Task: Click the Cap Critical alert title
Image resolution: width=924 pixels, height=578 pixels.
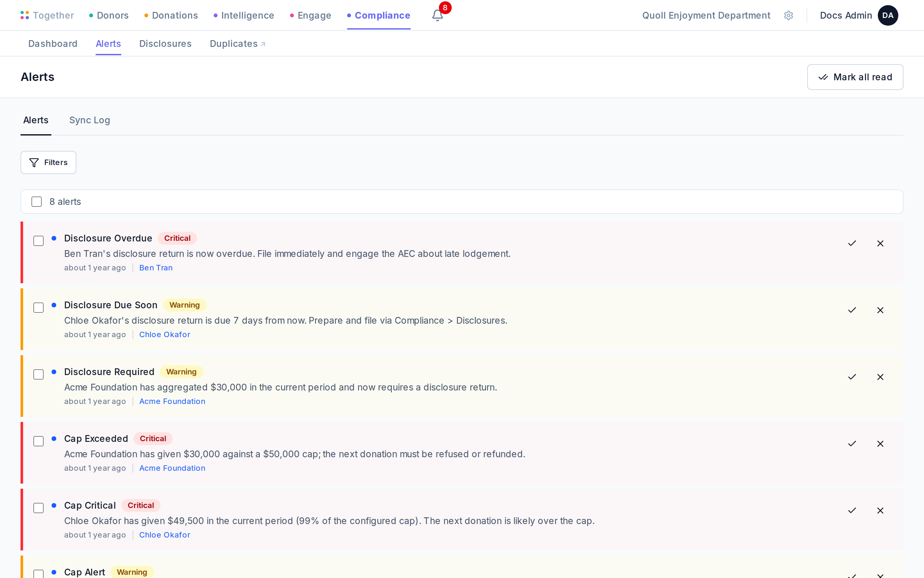Action: click(90, 505)
